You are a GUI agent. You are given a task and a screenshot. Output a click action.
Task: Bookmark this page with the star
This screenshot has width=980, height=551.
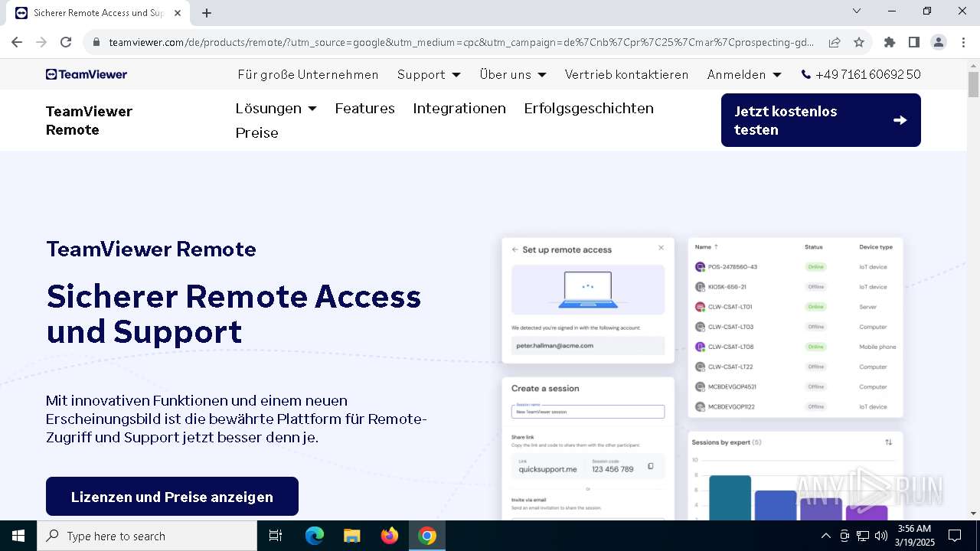click(859, 42)
